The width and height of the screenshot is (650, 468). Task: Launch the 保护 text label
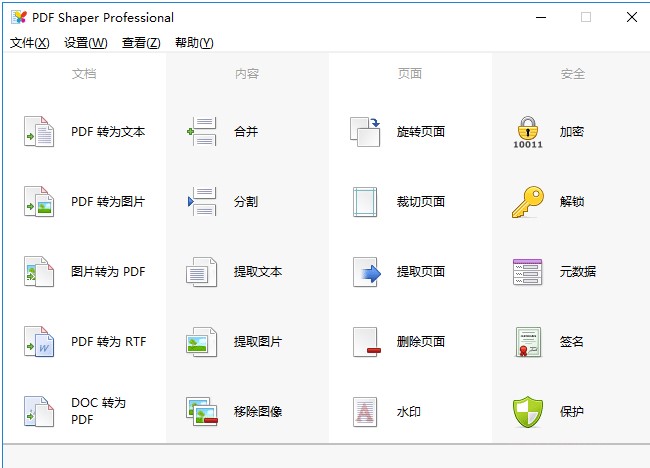pos(572,412)
